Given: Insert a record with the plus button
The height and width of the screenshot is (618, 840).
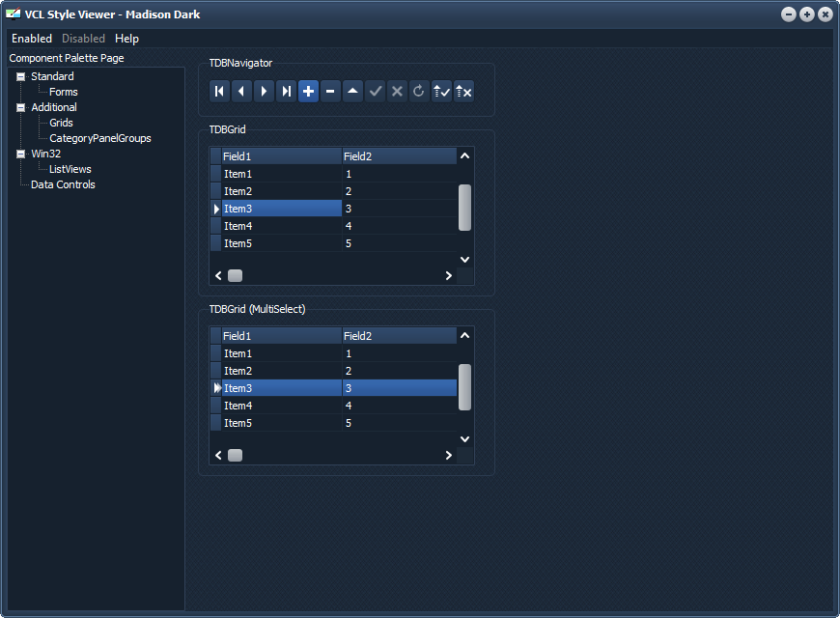Looking at the screenshot, I should 309,91.
